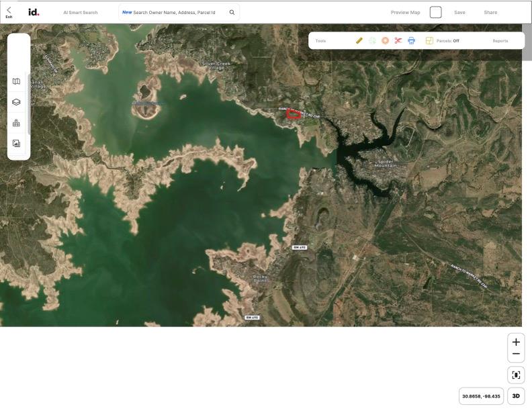This screenshot has height=411, width=532.
Task: Click the Share button
Action: [x=490, y=13]
